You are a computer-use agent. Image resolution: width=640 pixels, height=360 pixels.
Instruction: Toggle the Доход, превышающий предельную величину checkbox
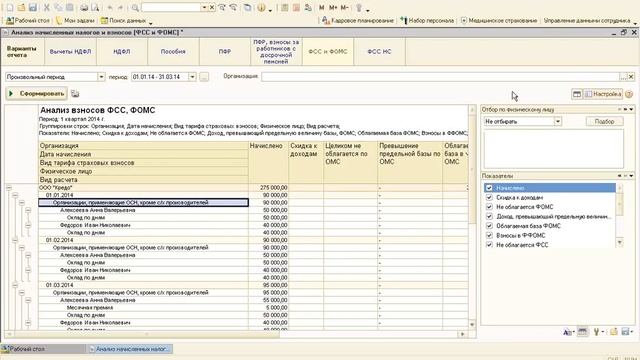489,216
